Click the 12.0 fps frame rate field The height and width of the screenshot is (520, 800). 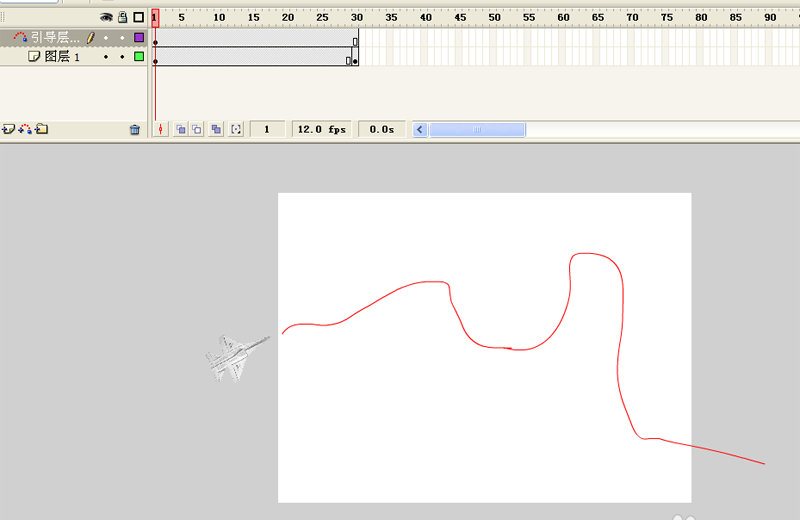point(321,130)
